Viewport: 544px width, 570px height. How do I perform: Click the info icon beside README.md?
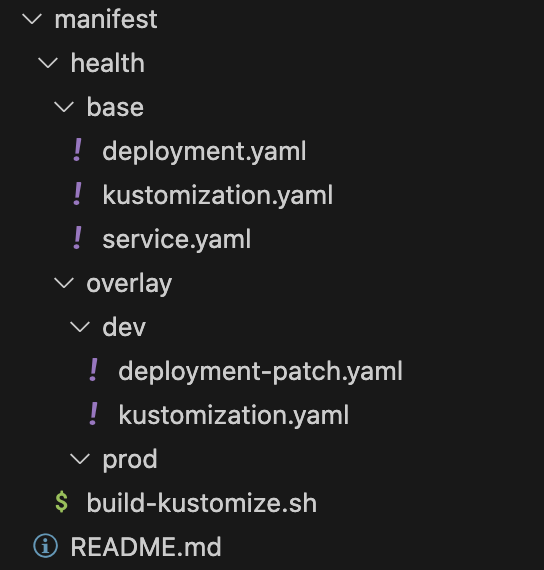(45, 546)
